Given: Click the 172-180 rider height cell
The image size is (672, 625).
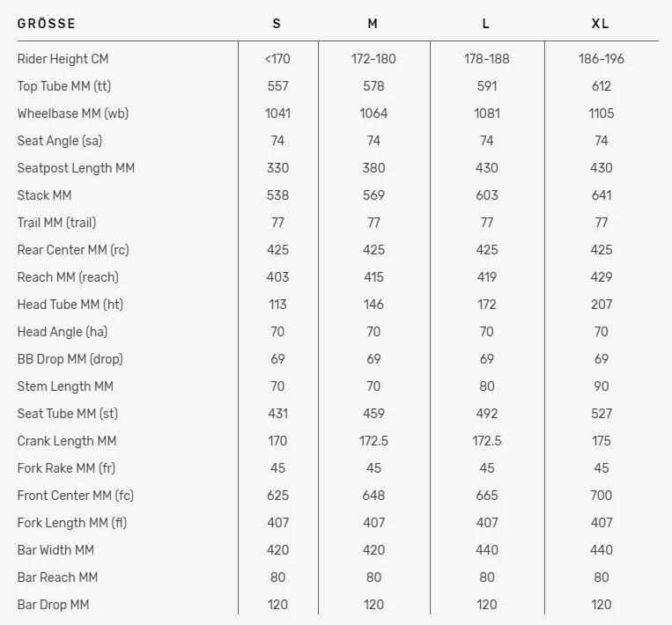Looking at the screenshot, I should [373, 59].
